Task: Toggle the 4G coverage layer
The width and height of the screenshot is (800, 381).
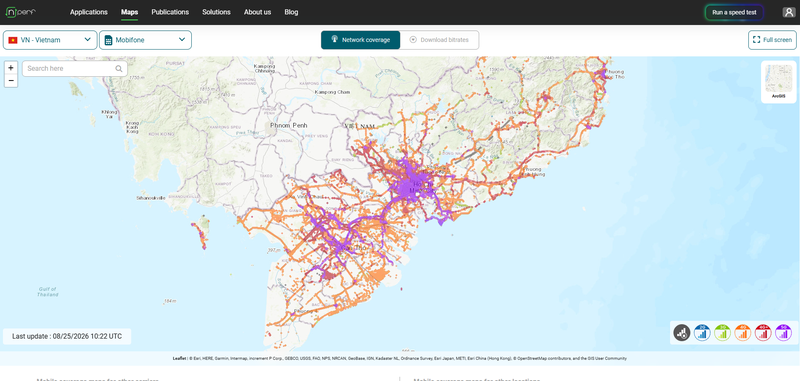Action: (742, 333)
